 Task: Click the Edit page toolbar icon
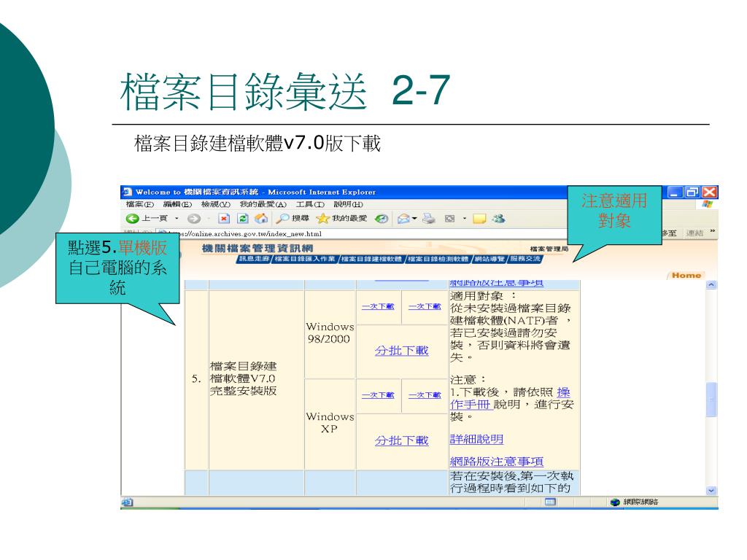449,219
